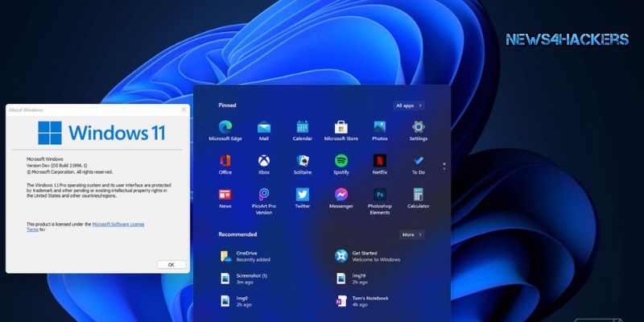Screen dimensions: 644x322
Task: Open Settings gear icon
Action: pyautogui.click(x=418, y=127)
